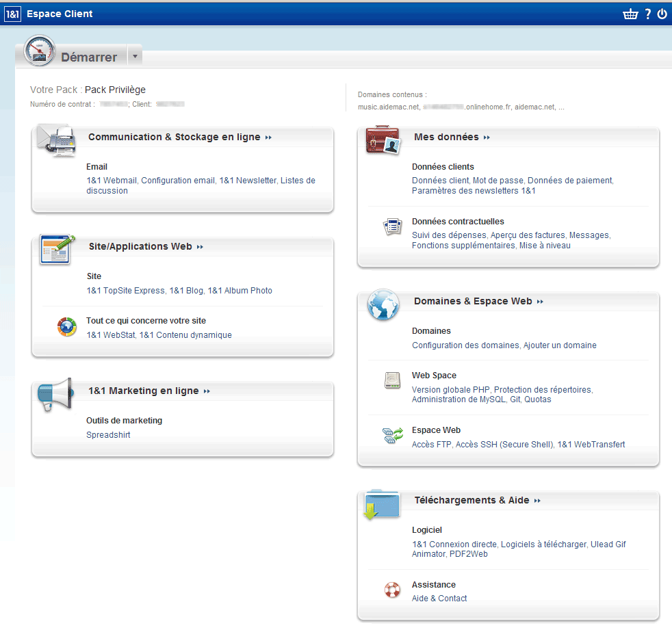This screenshot has width=672, height=630.
Task: Open Ajouter un domaine link
Action: [x=560, y=345]
